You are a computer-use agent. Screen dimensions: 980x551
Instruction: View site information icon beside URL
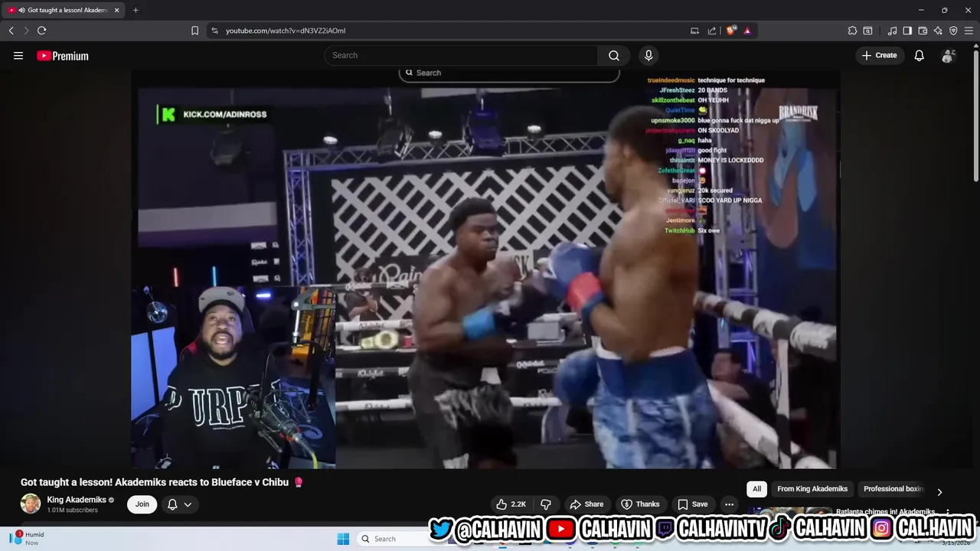(214, 31)
